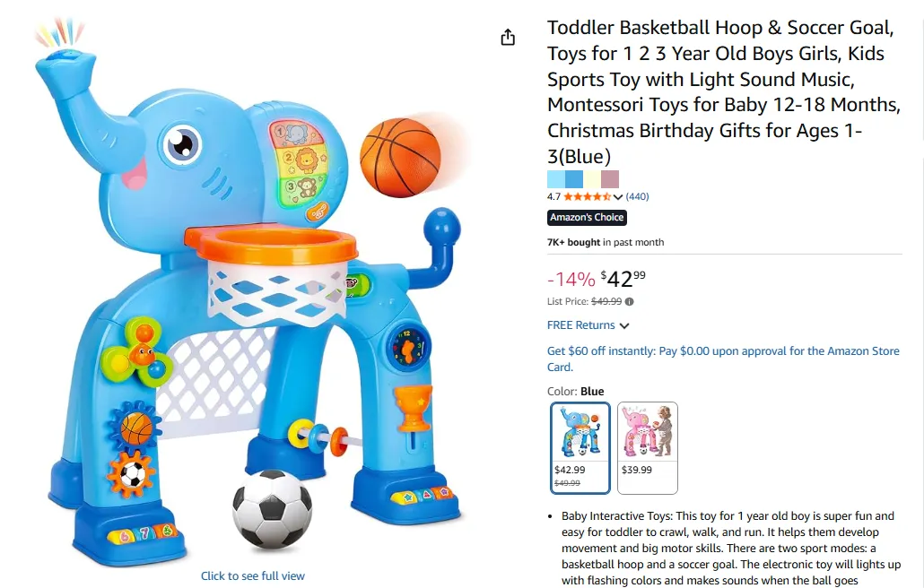The height and width of the screenshot is (588, 924).
Task: Expand the rating chevron next to the stars
Action: [x=617, y=197]
